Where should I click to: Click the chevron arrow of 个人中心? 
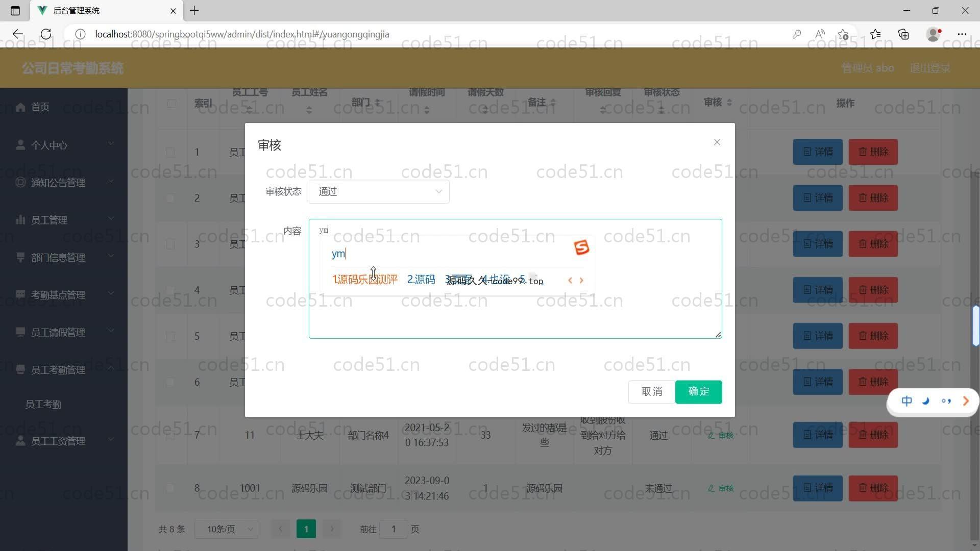111,144
